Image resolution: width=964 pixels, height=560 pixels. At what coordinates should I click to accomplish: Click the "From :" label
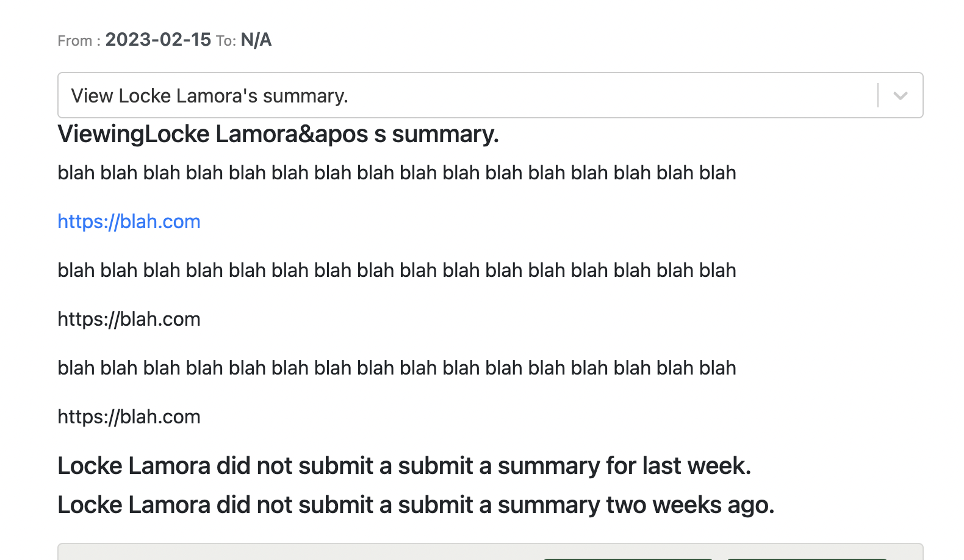click(79, 41)
